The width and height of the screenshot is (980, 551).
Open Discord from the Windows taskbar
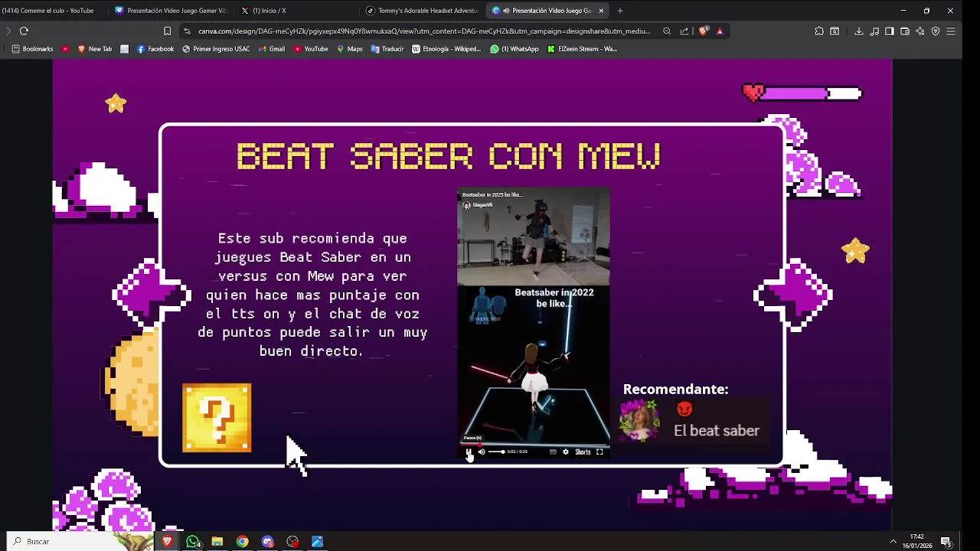pos(267,541)
